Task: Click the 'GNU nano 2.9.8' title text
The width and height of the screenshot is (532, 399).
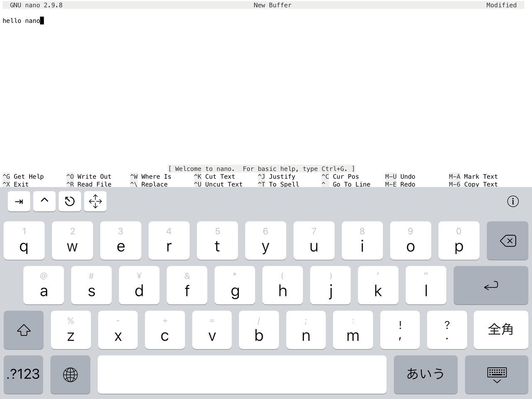Action: coord(36,5)
